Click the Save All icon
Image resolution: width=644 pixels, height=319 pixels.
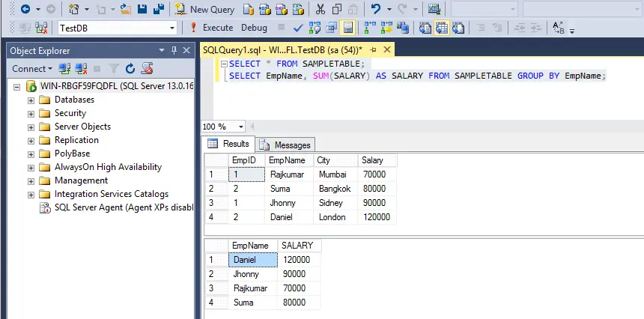tap(159, 9)
